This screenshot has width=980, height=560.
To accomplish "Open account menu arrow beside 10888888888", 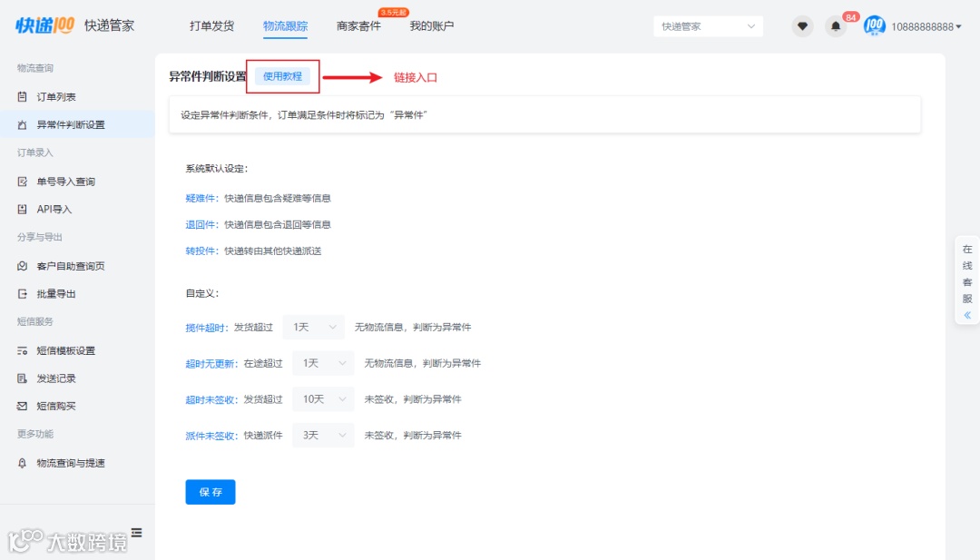I will point(959,26).
